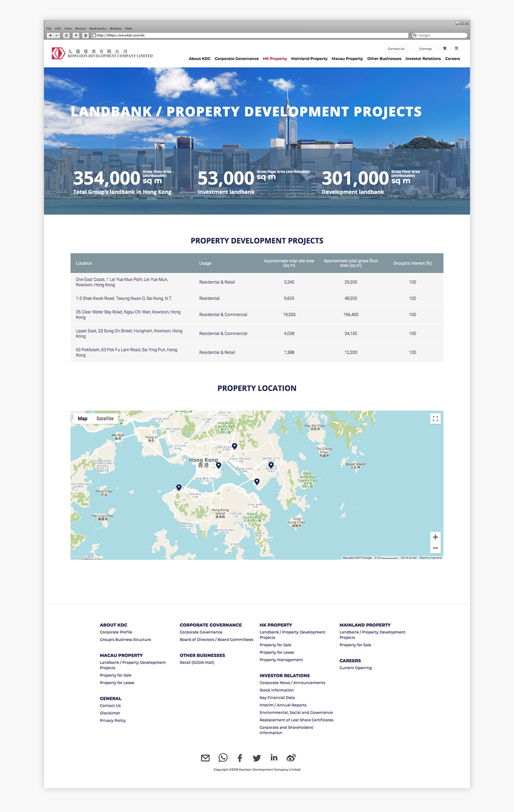Viewport: 514px width, 812px height.
Task: Open HK Property navigation menu
Action: tap(275, 59)
